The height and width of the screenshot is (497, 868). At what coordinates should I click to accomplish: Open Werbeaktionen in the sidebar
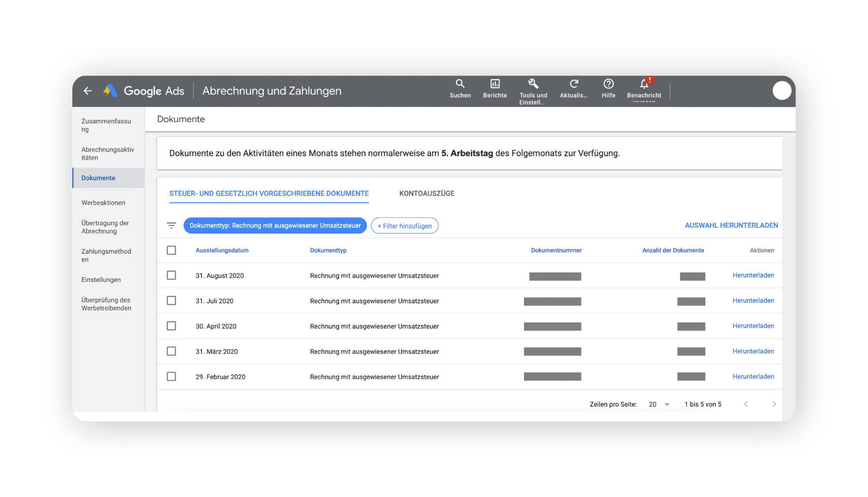(104, 203)
